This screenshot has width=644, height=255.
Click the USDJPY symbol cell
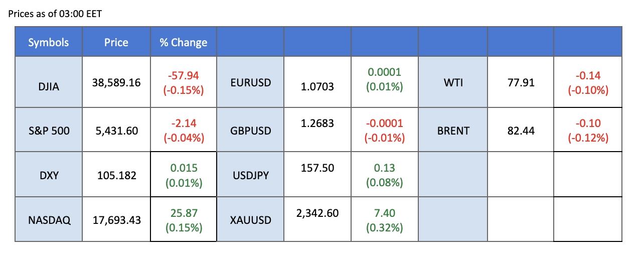(x=250, y=176)
